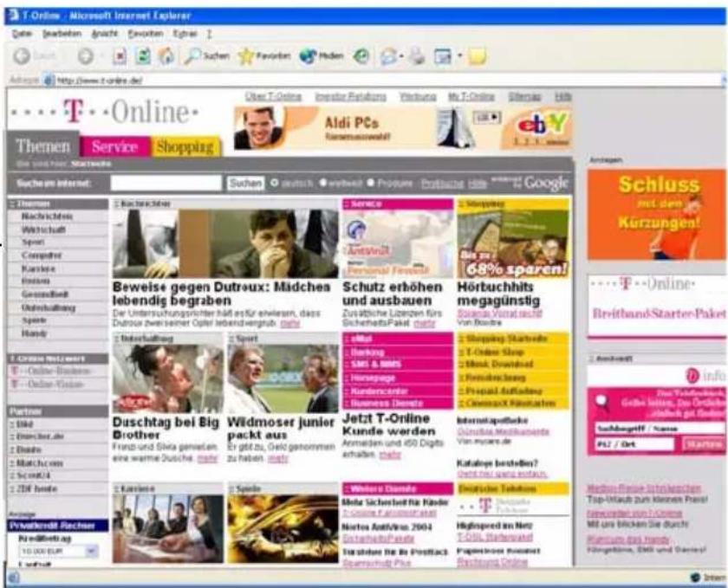Open the ? help menu
Image resolution: width=728 pixels, height=588 pixels.
210,34
